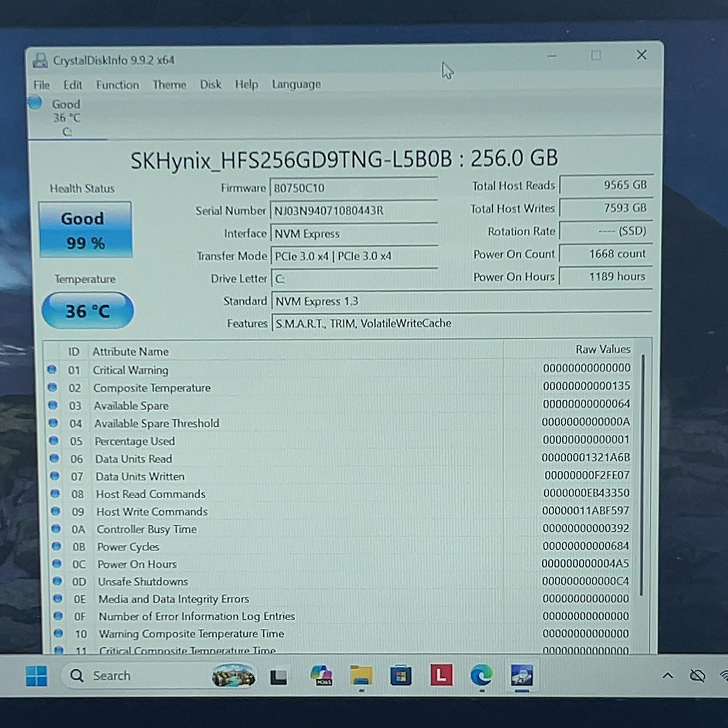This screenshot has width=728, height=728.
Task: Click the CrystalDiskInfo taskbar icon
Action: [x=522, y=675]
